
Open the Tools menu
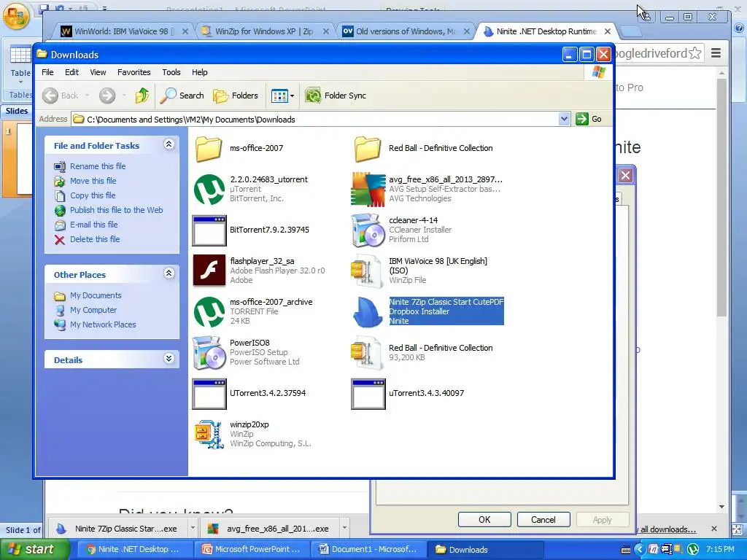click(171, 72)
